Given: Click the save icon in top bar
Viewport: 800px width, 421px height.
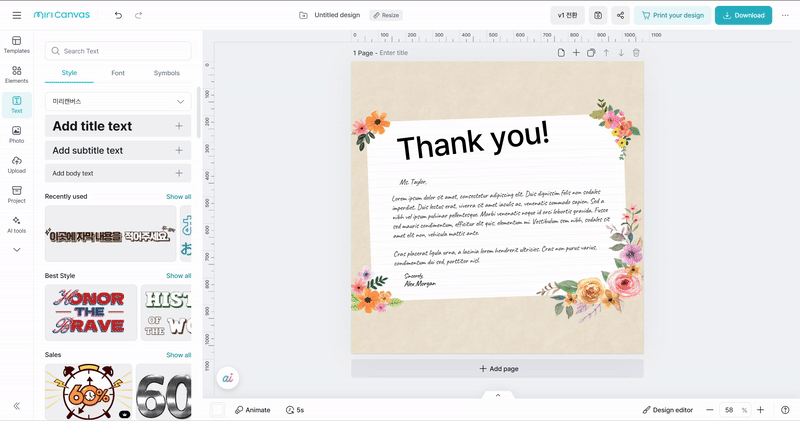Looking at the screenshot, I should (x=598, y=15).
